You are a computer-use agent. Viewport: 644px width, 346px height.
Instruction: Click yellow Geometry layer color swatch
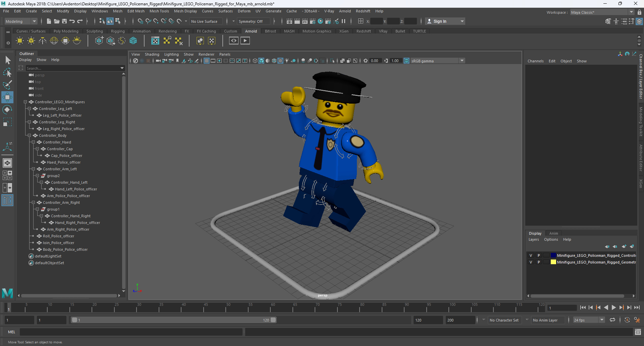[x=553, y=262]
